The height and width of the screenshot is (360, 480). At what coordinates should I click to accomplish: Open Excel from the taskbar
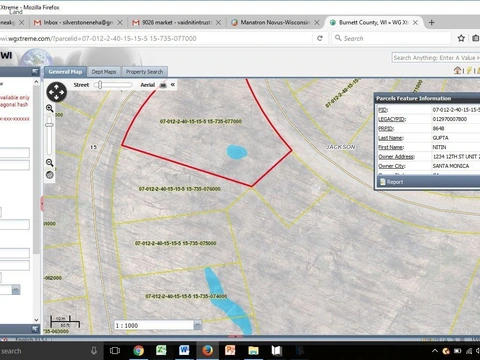point(161,351)
